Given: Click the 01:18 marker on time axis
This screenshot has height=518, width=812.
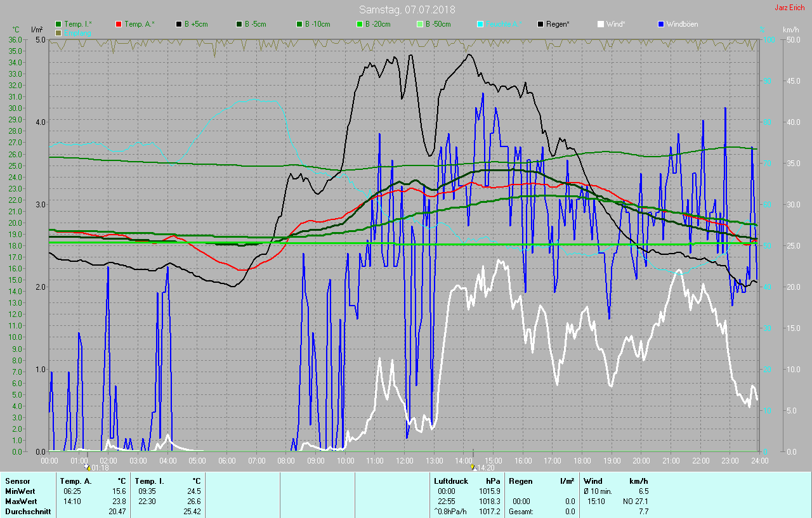Looking at the screenshot, I should [x=88, y=467].
